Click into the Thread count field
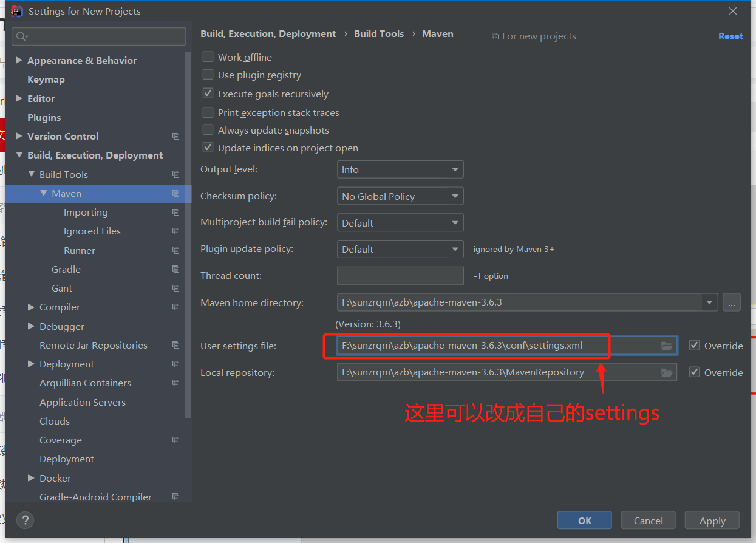This screenshot has height=543, width=756. pyautogui.click(x=400, y=275)
